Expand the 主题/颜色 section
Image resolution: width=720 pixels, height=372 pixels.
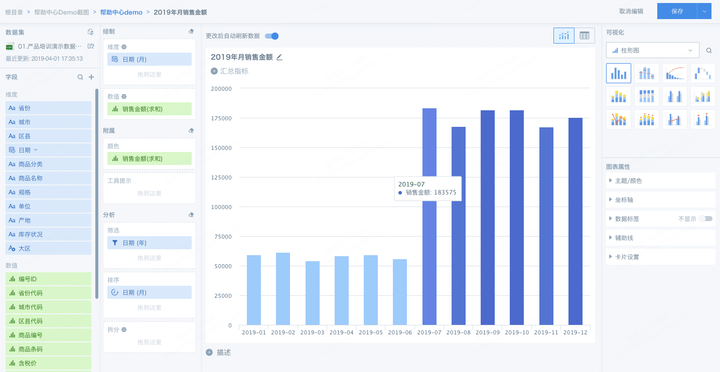click(661, 181)
